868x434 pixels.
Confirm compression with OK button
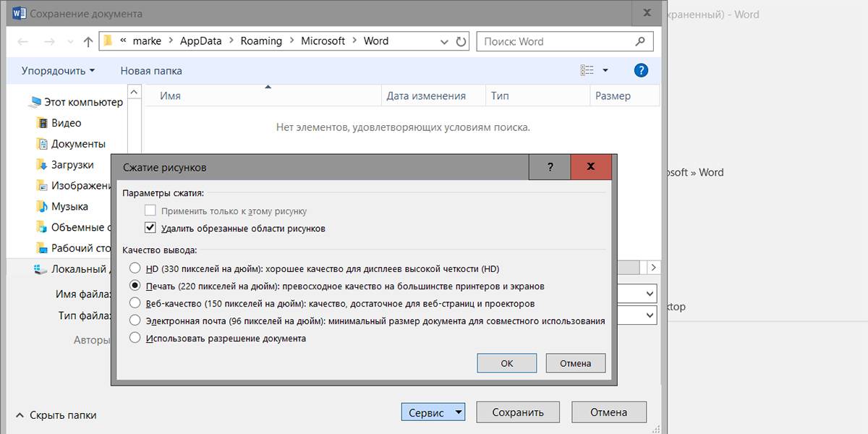(x=507, y=363)
